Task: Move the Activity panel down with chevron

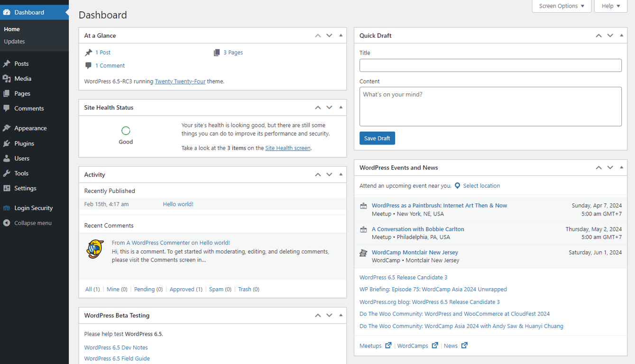Action: click(x=329, y=174)
